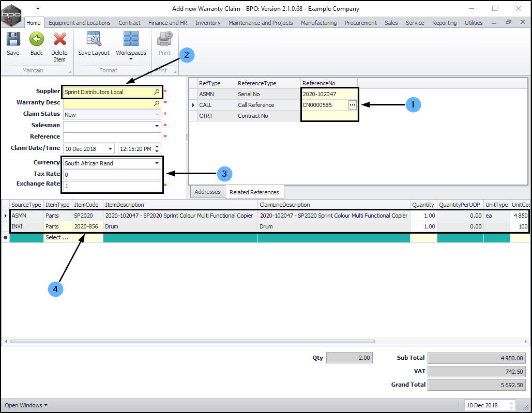Expand the Maintain group dialog launcher
This screenshot has height=413, width=532.
(x=70, y=71)
